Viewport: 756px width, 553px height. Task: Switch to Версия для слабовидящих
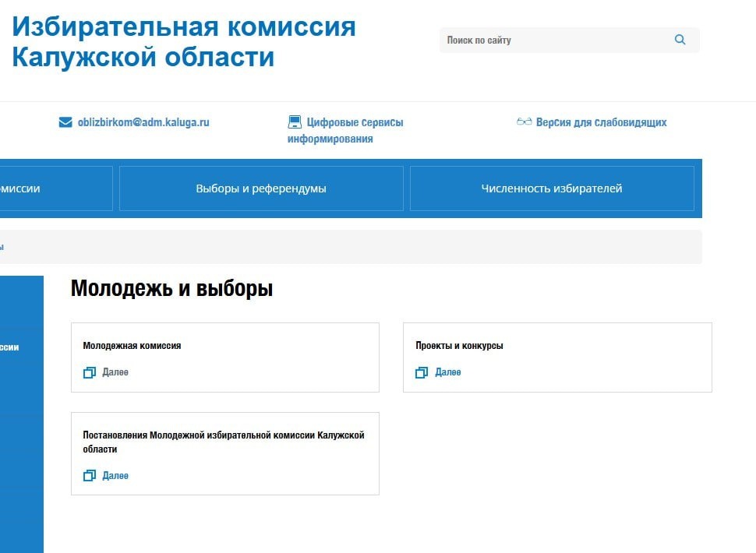(601, 122)
